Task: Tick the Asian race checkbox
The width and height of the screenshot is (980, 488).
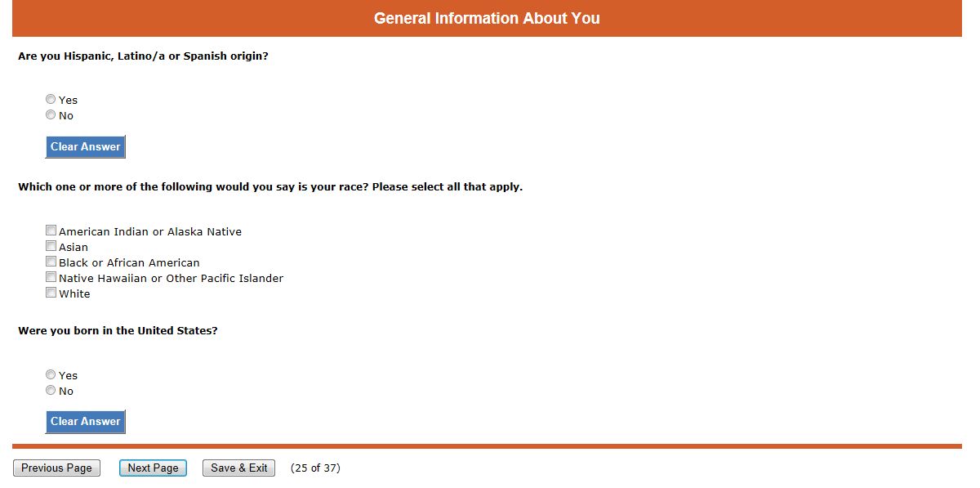Action: (x=51, y=247)
